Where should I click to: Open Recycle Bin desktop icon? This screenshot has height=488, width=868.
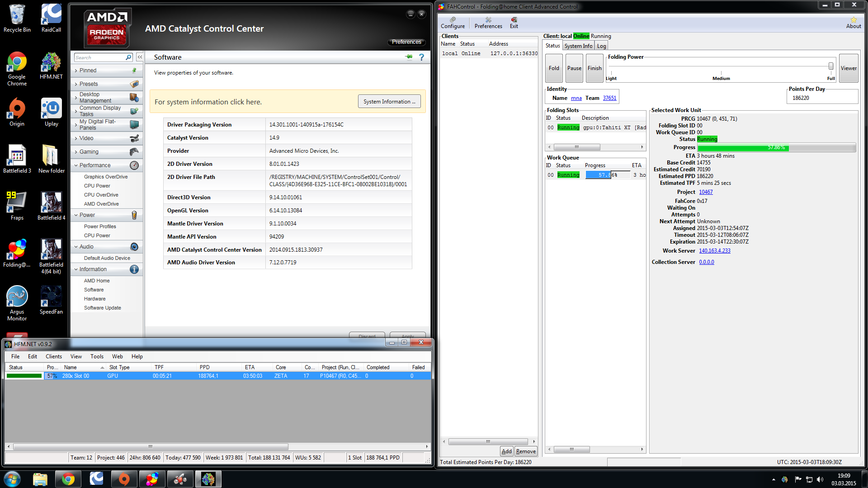coord(17,18)
